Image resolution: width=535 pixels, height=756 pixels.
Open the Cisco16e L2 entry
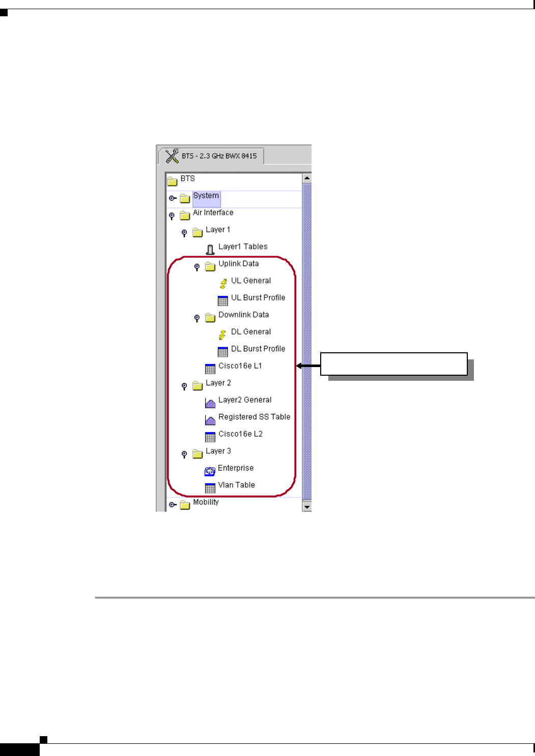point(241,434)
